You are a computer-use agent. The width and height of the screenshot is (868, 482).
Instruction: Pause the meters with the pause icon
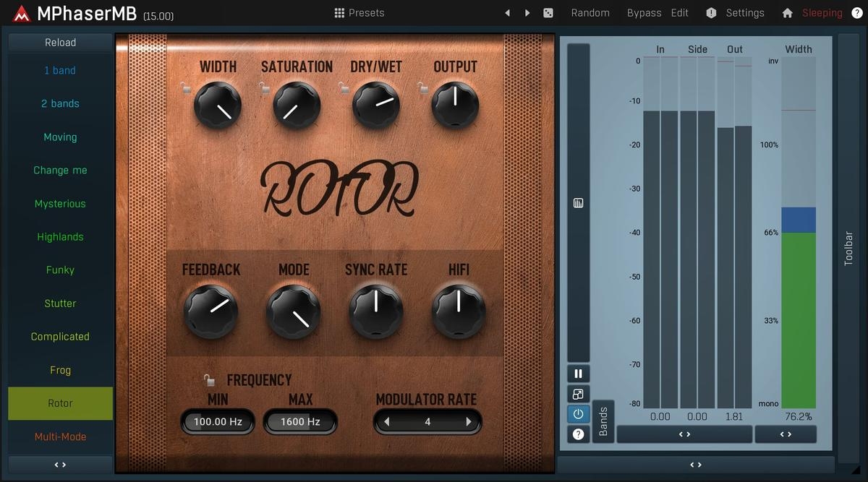click(578, 374)
